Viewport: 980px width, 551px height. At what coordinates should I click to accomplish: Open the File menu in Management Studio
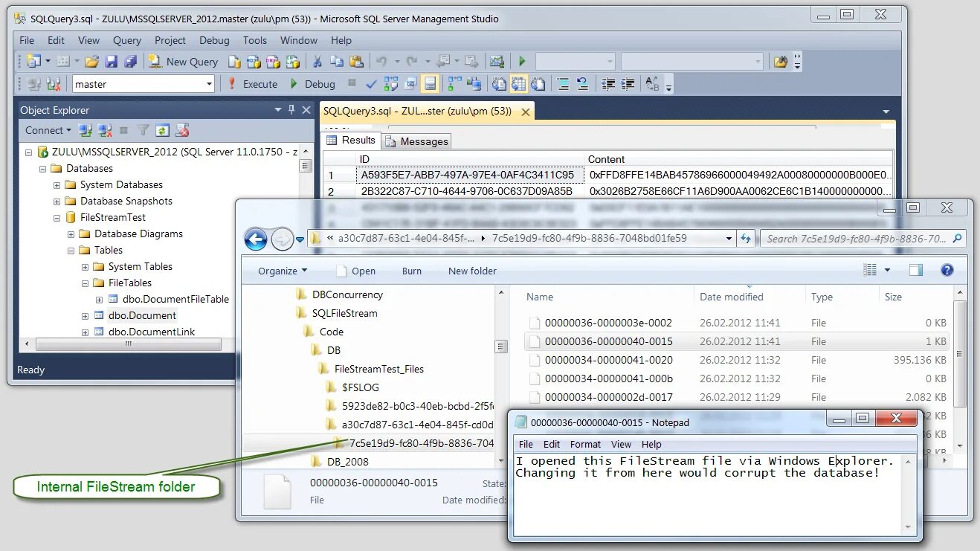point(27,40)
